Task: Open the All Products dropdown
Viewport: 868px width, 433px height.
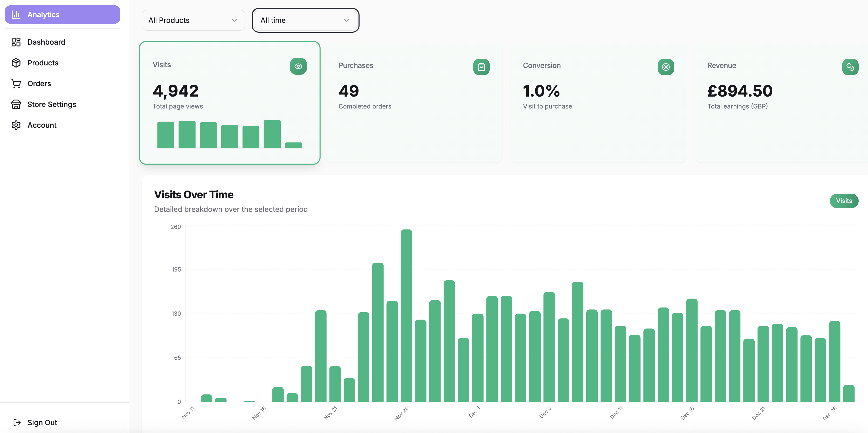Action: (x=193, y=20)
